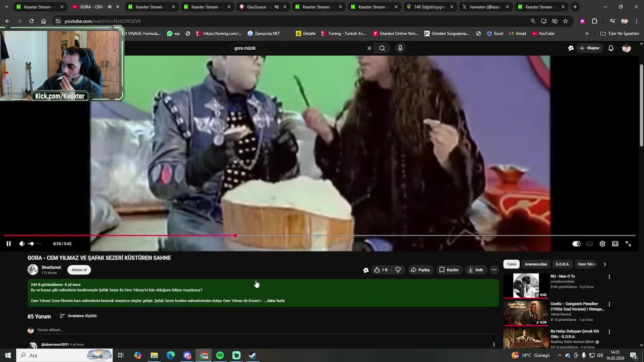Open the Windows Start menu
The image size is (644, 362).
8,355
